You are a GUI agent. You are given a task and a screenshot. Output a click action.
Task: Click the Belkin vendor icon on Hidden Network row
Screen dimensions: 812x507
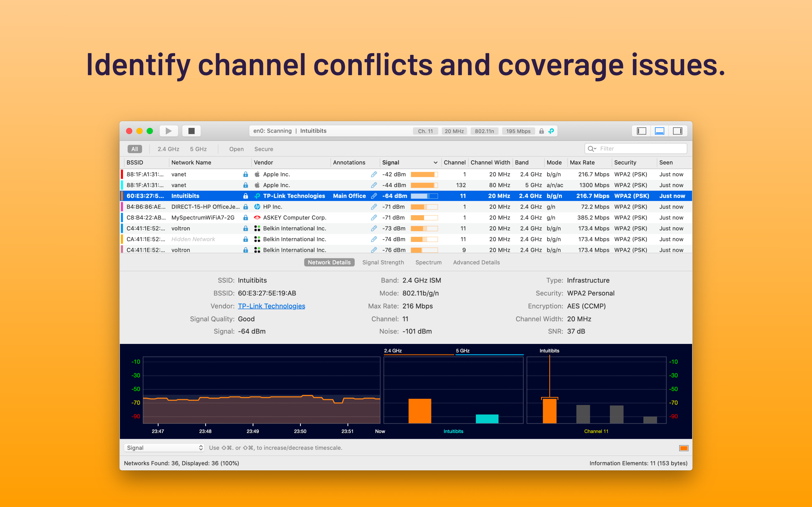pos(257,239)
